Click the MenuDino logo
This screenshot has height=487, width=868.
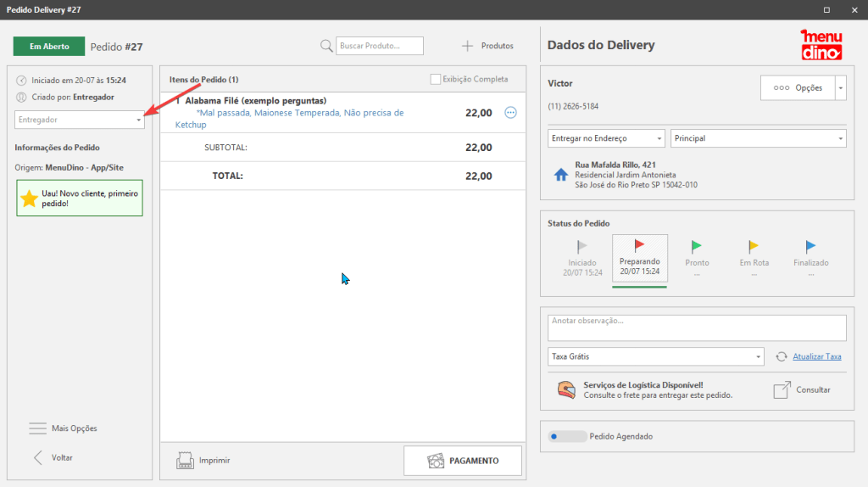(821, 45)
